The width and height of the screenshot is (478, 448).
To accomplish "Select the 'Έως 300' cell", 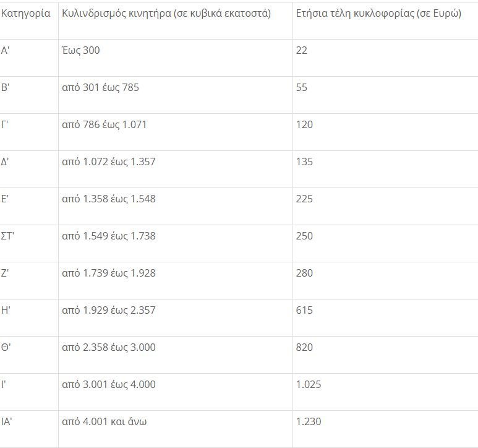I will pyautogui.click(x=81, y=50).
